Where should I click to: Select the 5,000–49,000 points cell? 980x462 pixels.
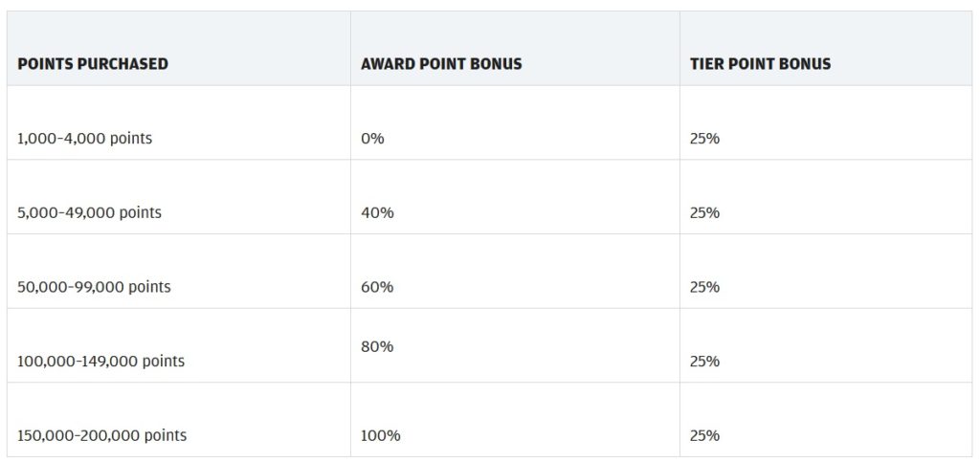click(x=89, y=212)
